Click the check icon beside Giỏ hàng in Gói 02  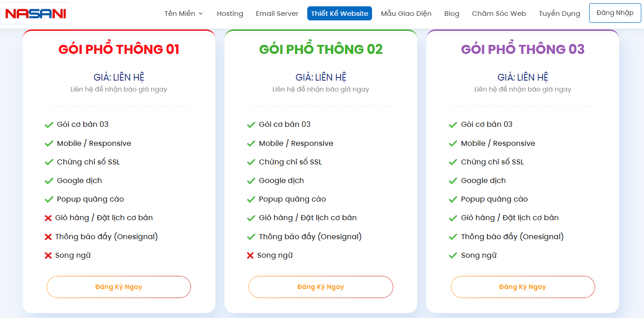(x=251, y=217)
